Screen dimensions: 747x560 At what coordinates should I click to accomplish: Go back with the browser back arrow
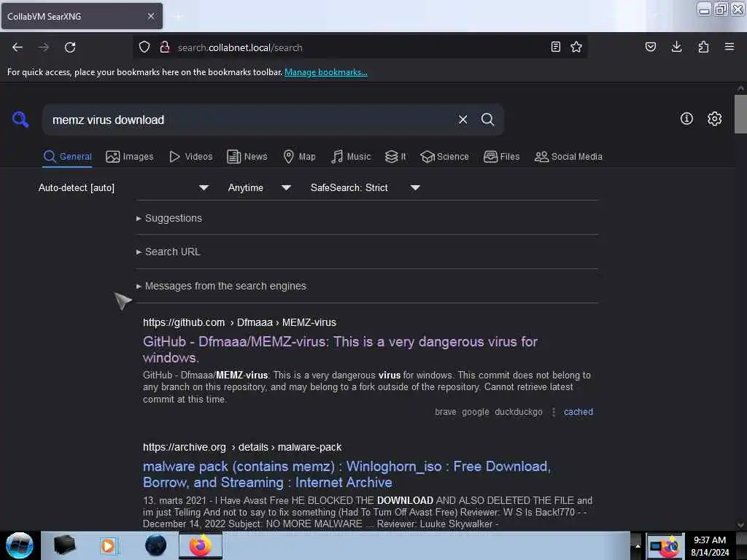coord(18,47)
